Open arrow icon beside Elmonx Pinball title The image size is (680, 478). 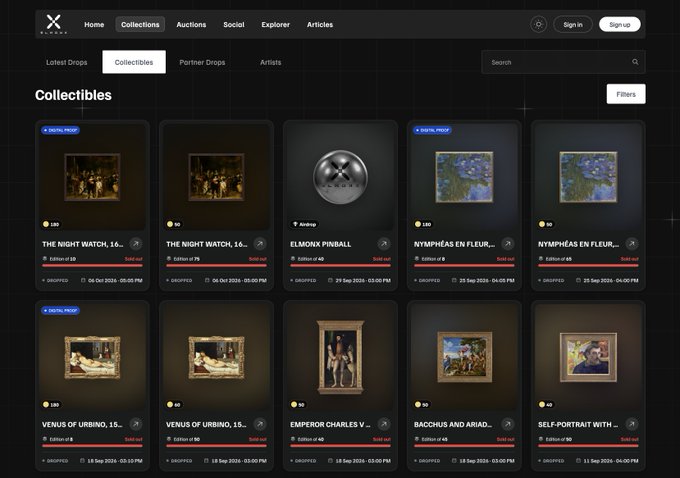tap(384, 244)
